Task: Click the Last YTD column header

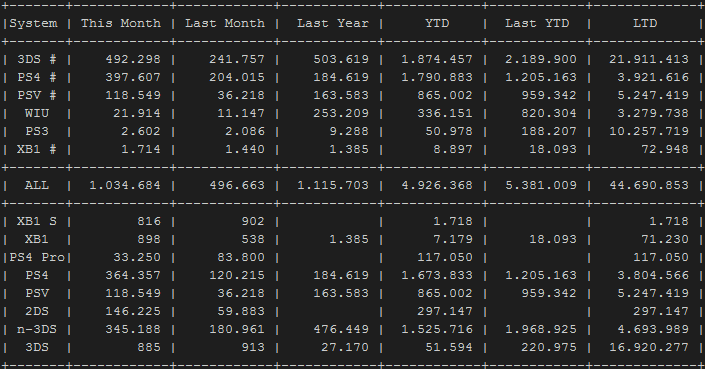Action: point(537,23)
